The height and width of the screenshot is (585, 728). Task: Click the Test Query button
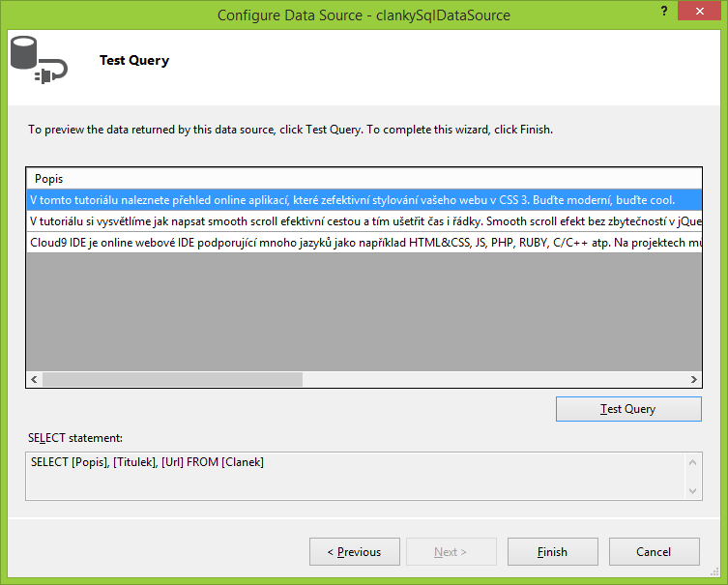click(628, 409)
